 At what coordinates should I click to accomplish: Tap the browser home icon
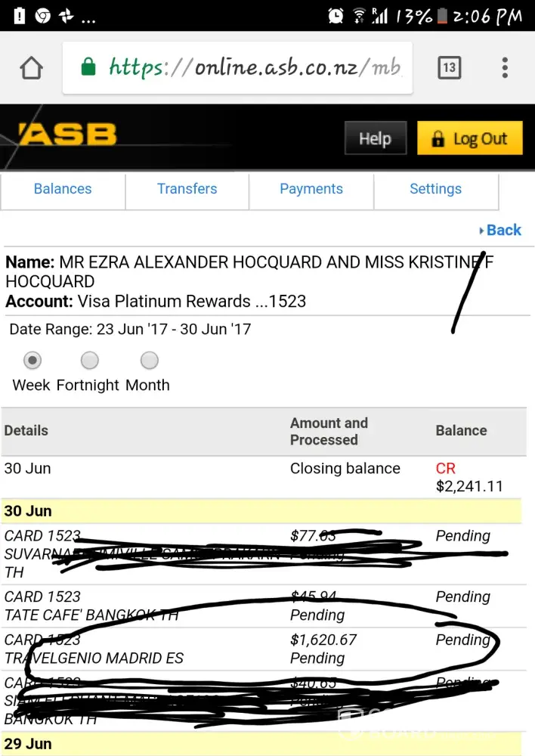[31, 67]
